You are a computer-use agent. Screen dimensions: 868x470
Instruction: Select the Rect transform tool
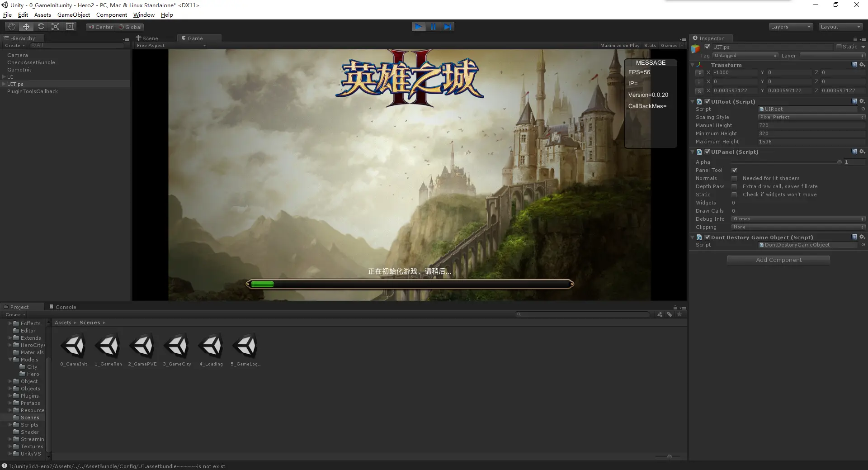pos(70,27)
